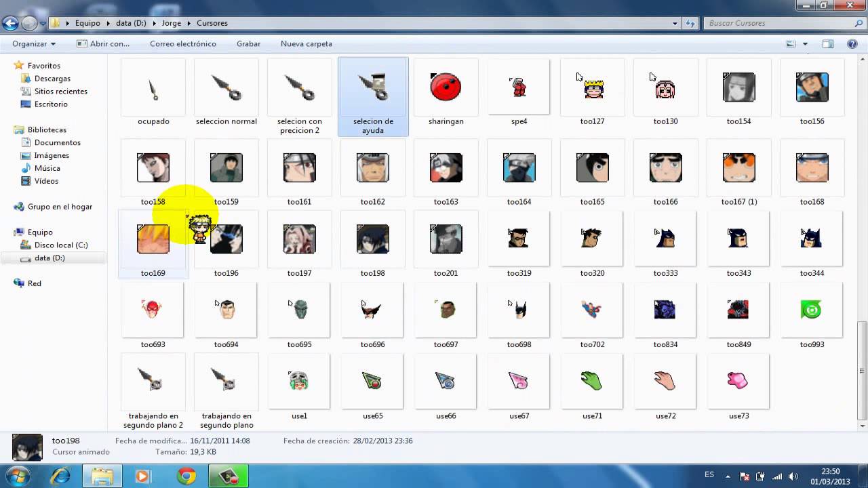Open Descargas in Favoritos sidebar
The image size is (868, 488).
52,79
